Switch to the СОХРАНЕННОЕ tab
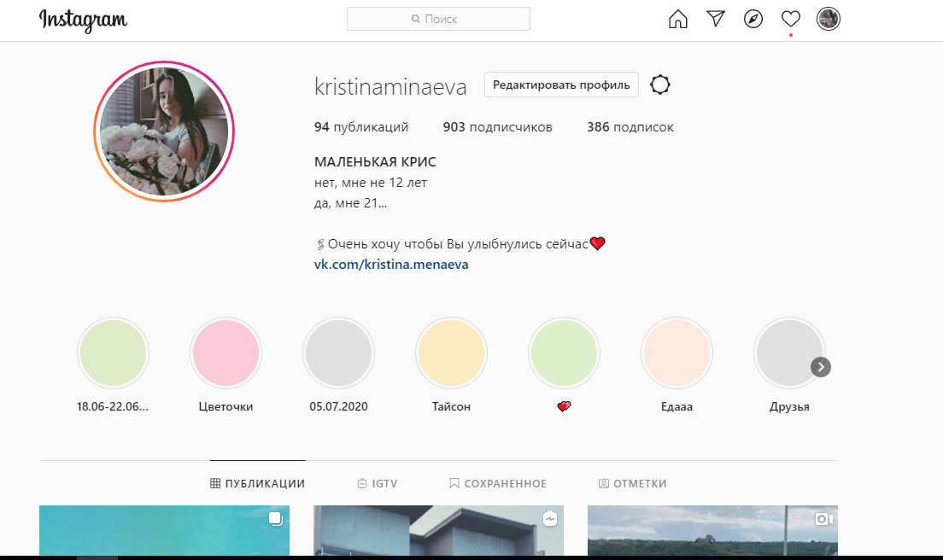The height and width of the screenshot is (560, 943). (x=498, y=484)
